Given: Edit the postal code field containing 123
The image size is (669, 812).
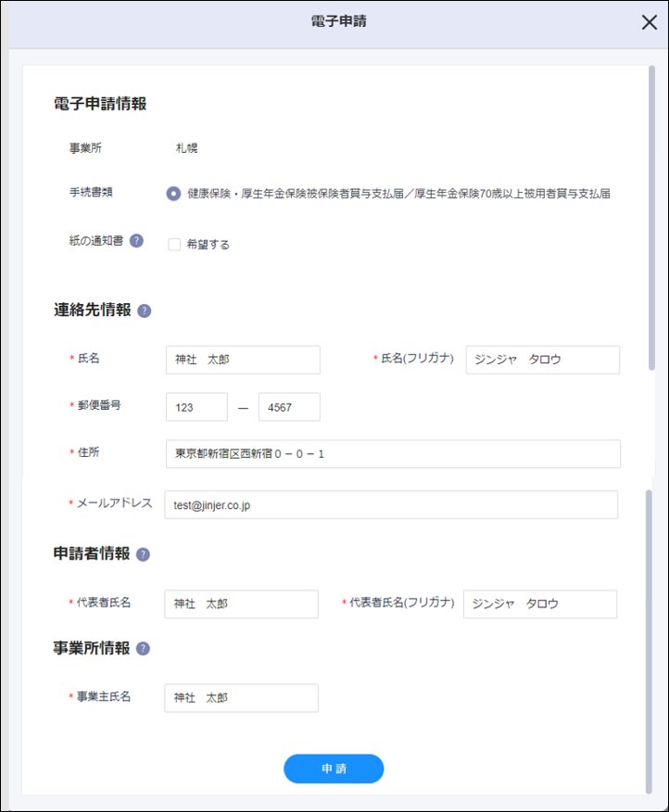Looking at the screenshot, I should tap(196, 407).
